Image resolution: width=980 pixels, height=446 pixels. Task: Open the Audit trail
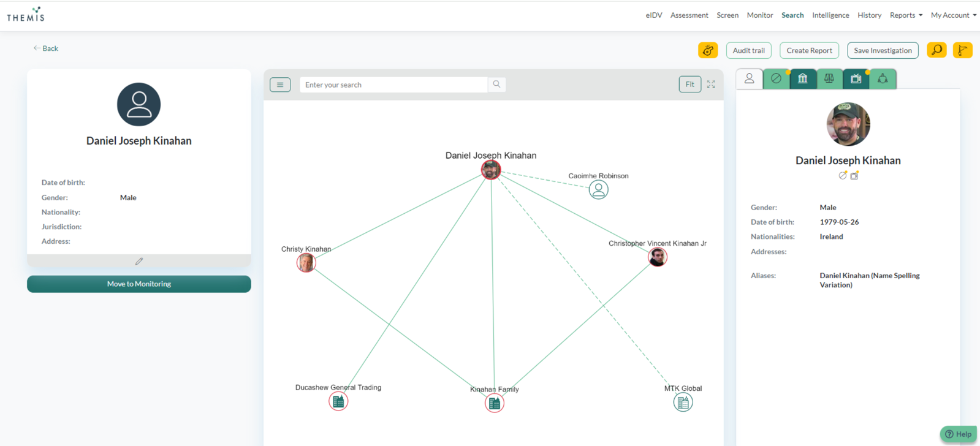pyautogui.click(x=748, y=50)
